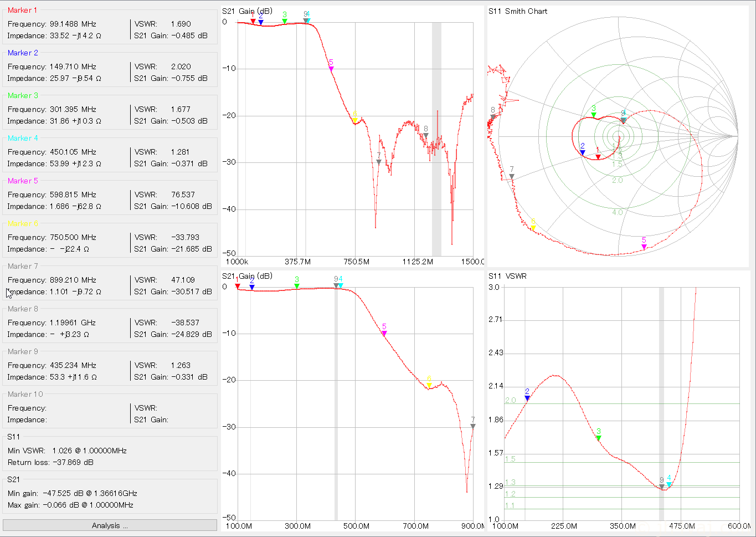Pick green marker 3 on the Smith chart
This screenshot has height=537, width=756.
594,115
